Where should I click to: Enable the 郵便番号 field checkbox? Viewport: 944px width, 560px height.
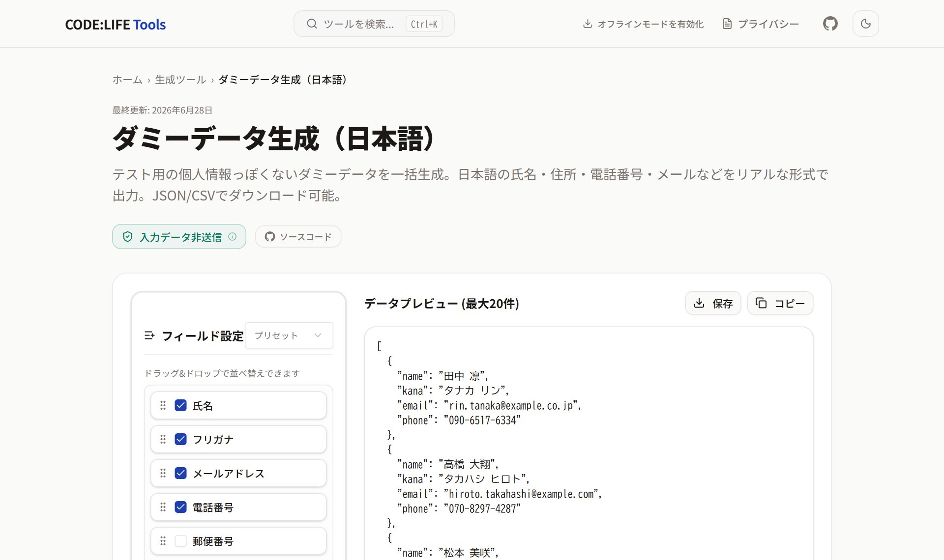[180, 541]
